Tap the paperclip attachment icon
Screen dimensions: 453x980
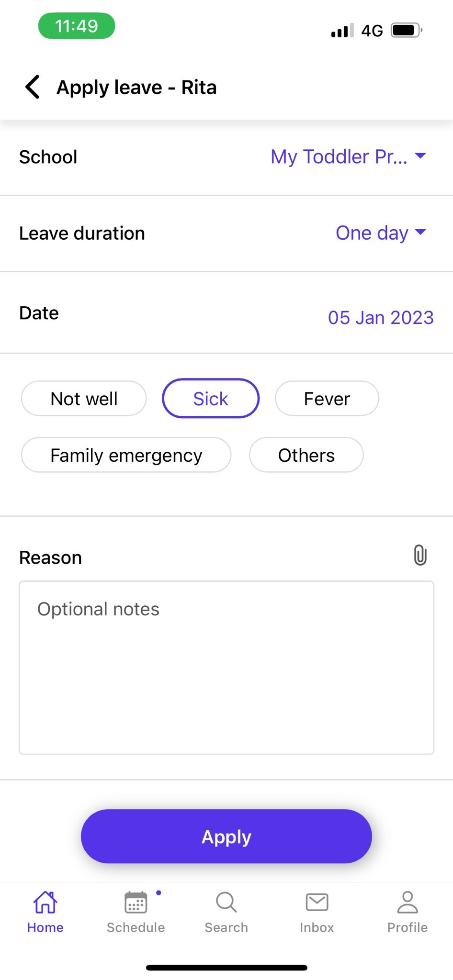420,556
